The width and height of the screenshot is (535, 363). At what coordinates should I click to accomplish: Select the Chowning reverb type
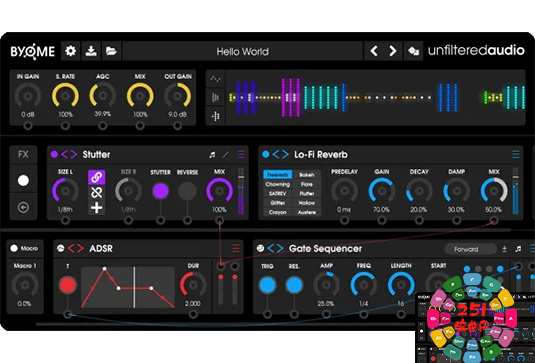click(277, 184)
